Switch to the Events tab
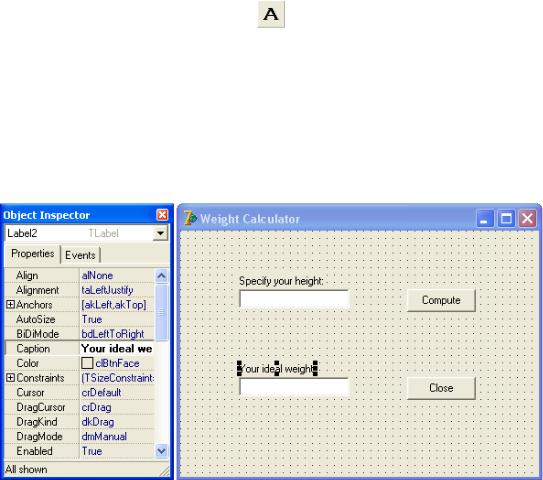The image size is (543, 480). pyautogui.click(x=80, y=255)
